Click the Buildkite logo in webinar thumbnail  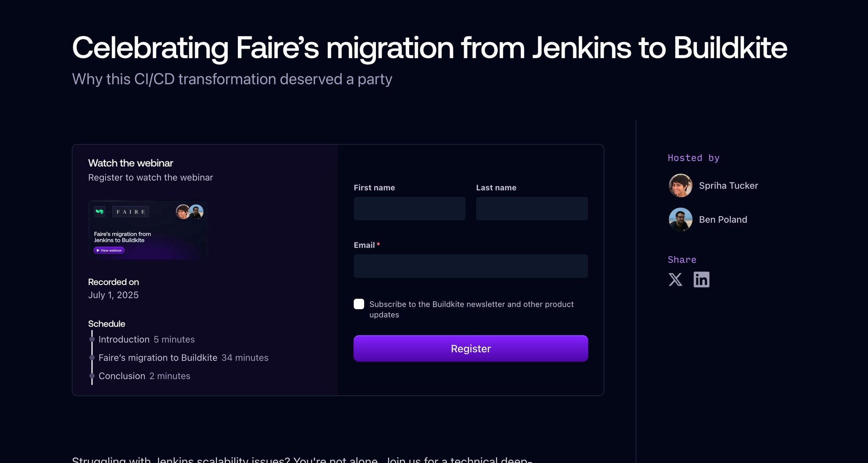tap(100, 212)
